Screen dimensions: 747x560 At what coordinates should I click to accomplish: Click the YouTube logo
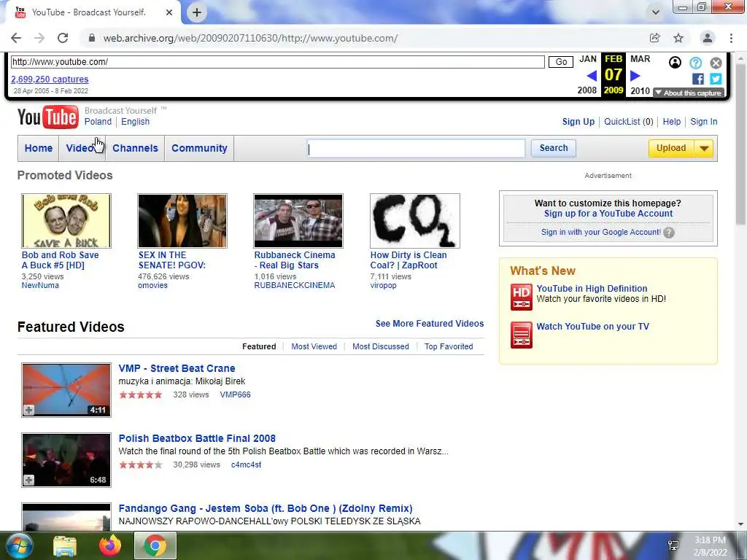tap(47, 117)
